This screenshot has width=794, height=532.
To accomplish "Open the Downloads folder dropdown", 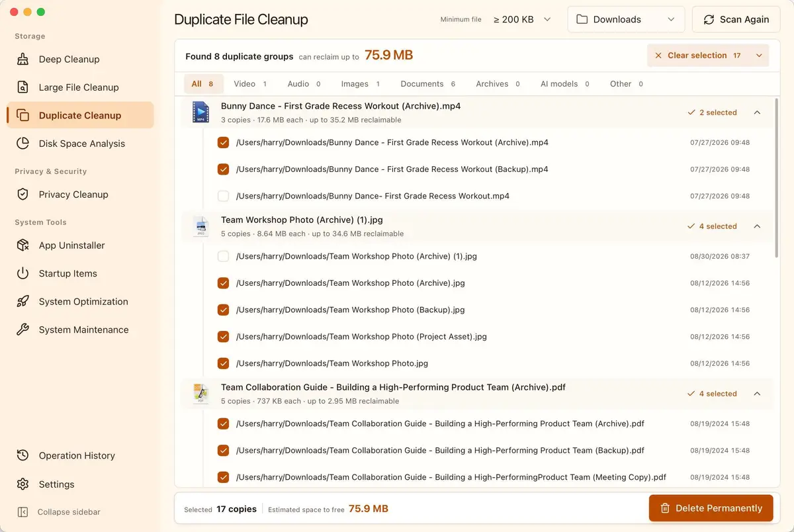I will point(626,19).
